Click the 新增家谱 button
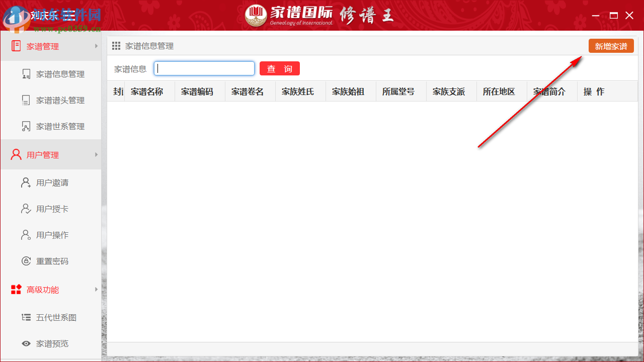The width and height of the screenshot is (644, 362). (611, 45)
